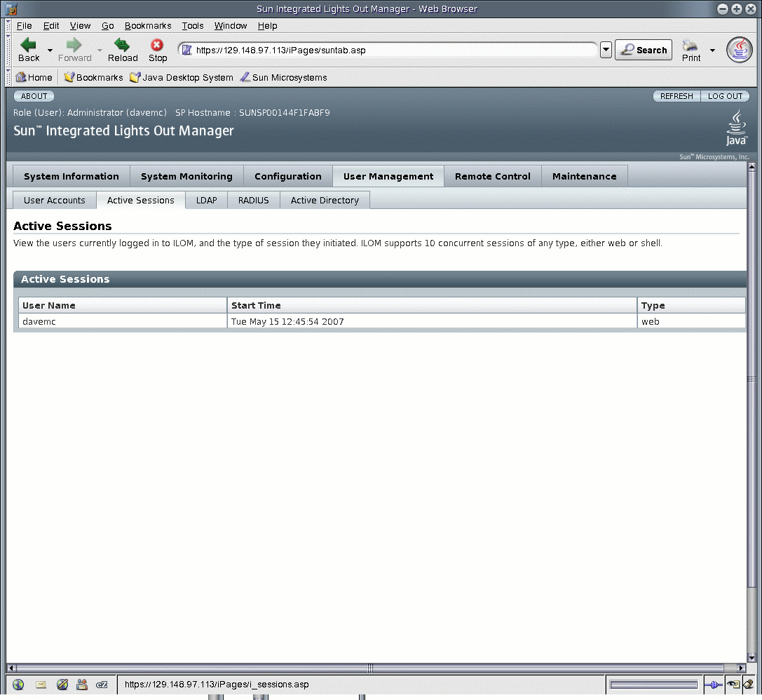Click the Type column header
762x700 pixels.
(691, 305)
